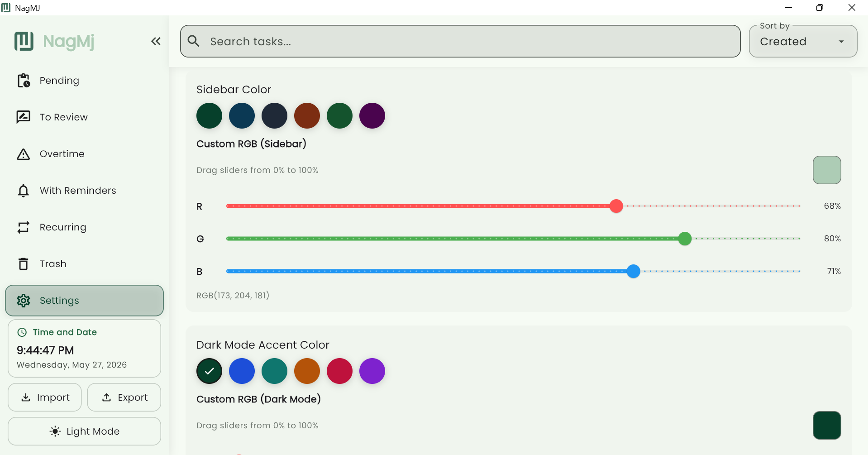Go to Overtime tasks
This screenshot has width=868, height=455.
coord(84,154)
